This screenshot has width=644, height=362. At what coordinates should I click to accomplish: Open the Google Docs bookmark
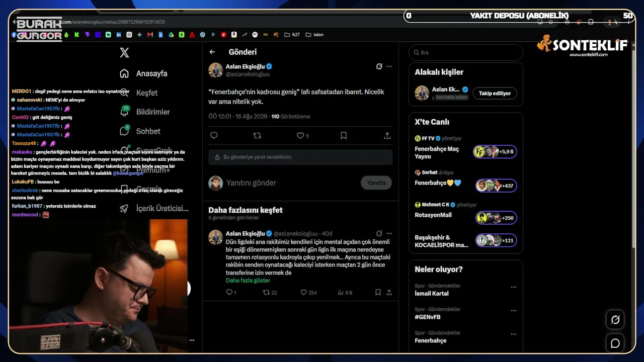(x=160, y=35)
